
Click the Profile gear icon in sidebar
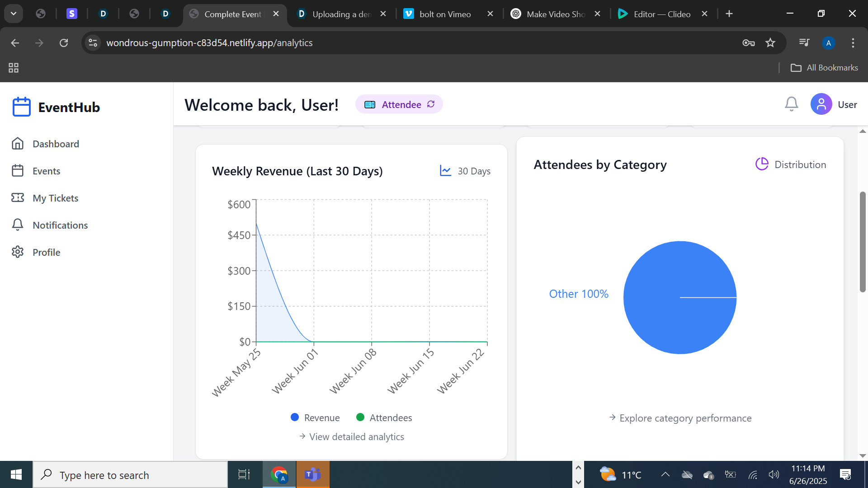pos(18,252)
